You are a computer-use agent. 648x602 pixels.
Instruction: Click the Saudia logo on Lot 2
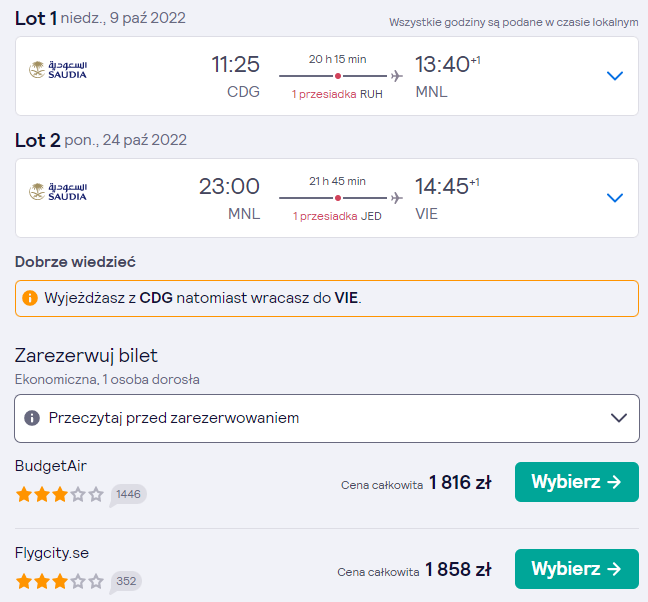(x=58, y=192)
